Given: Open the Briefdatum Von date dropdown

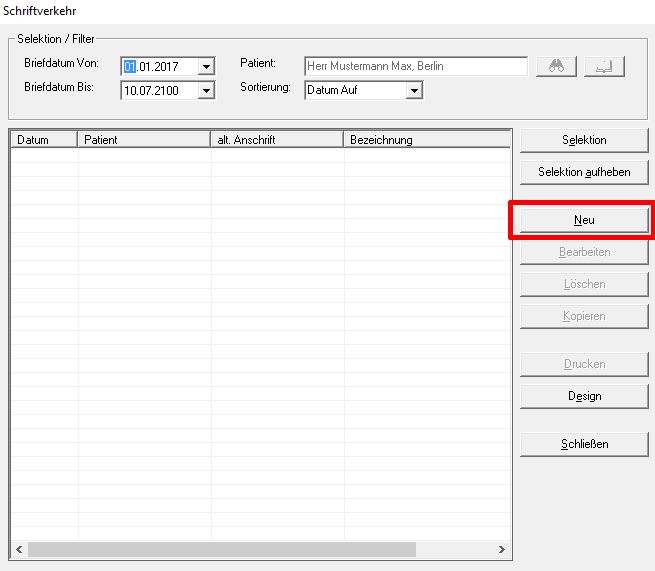Looking at the screenshot, I should pos(206,67).
